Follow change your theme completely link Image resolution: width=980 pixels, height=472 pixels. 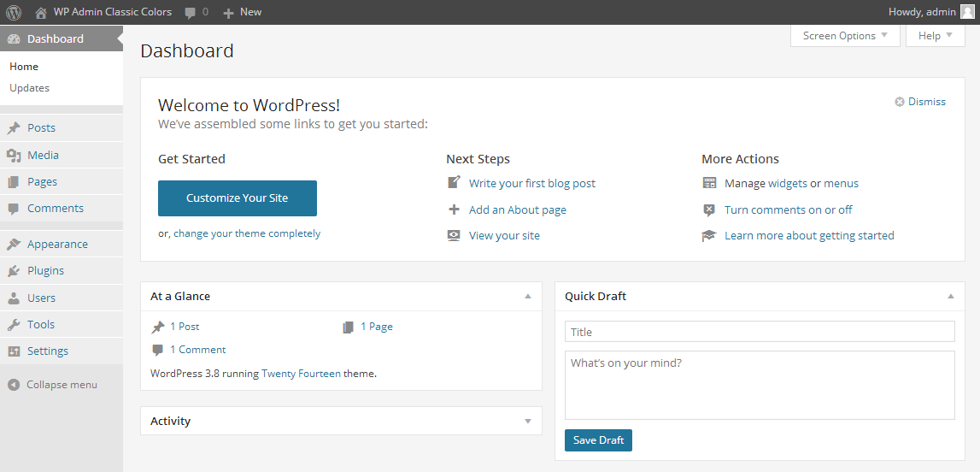tap(247, 233)
